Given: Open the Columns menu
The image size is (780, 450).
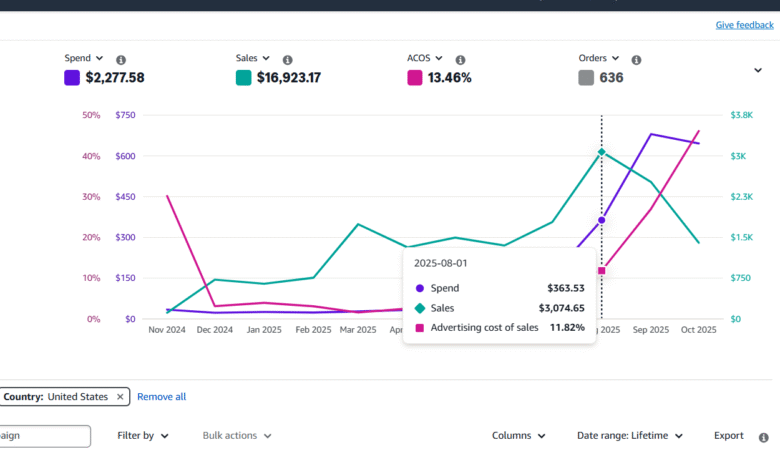Looking at the screenshot, I should (518, 436).
